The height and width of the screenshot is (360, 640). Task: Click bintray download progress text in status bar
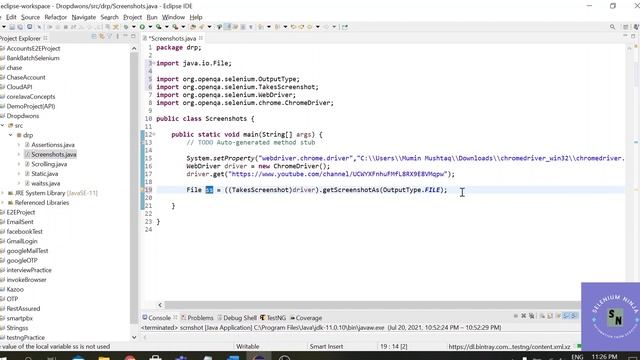click(x=509, y=347)
